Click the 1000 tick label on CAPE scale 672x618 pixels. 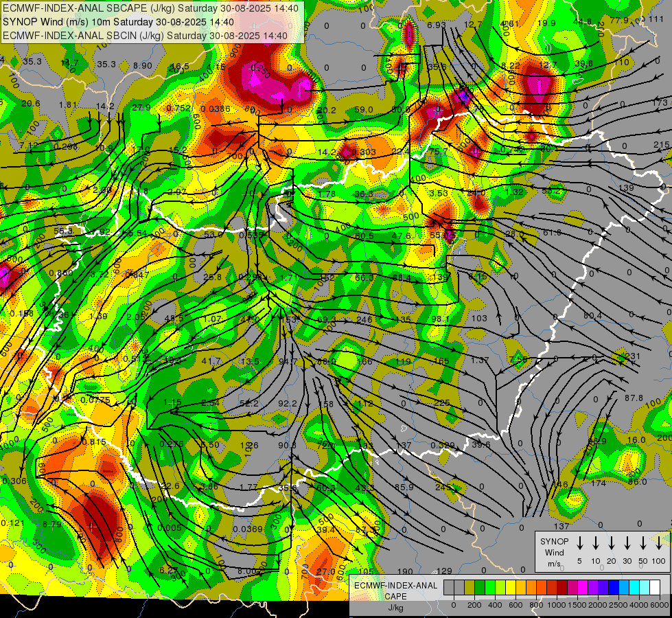(557, 605)
